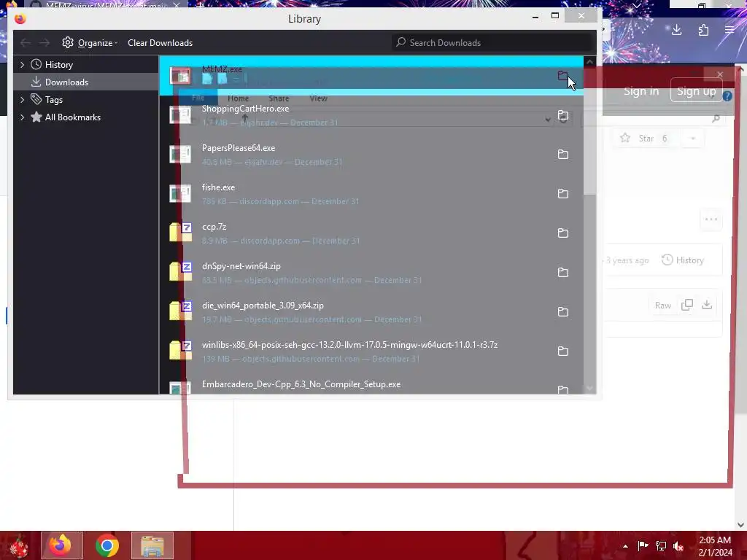The height and width of the screenshot is (560, 747).
Task: Select PapersPlease64.exe download name
Action: 239,148
